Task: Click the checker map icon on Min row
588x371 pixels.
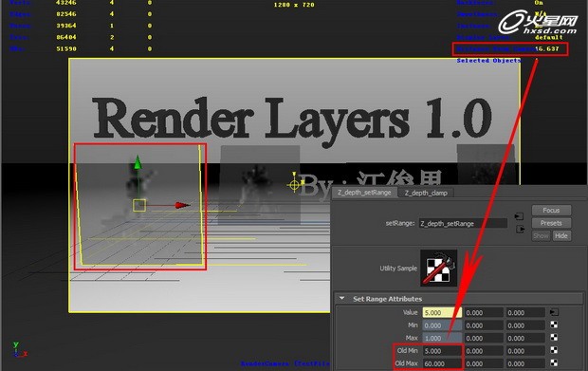Action: coord(554,325)
